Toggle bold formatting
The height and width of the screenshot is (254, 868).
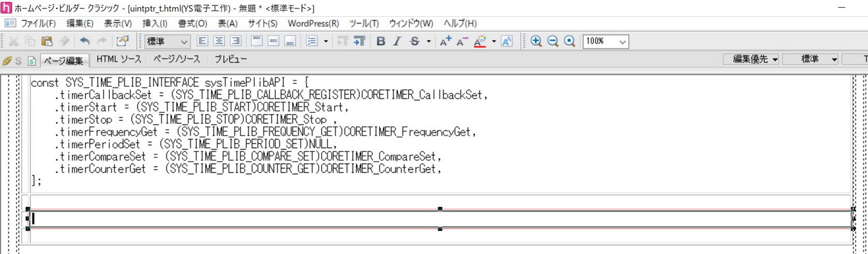point(380,42)
